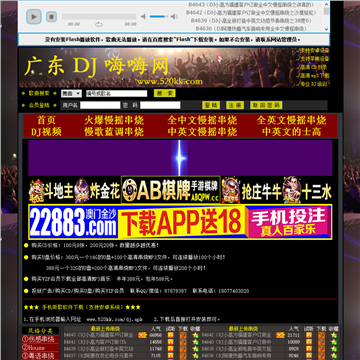Click the player's stop button
The height and width of the screenshot is (360, 360).
(51, 17)
